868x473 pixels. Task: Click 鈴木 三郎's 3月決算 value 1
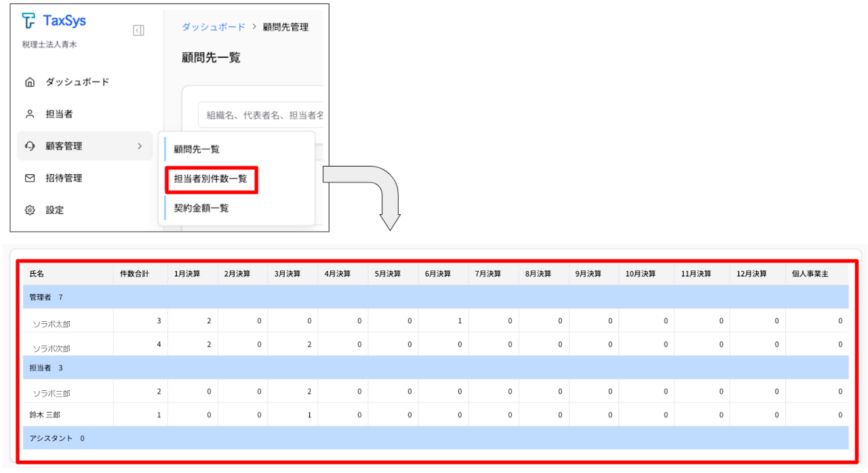309,415
